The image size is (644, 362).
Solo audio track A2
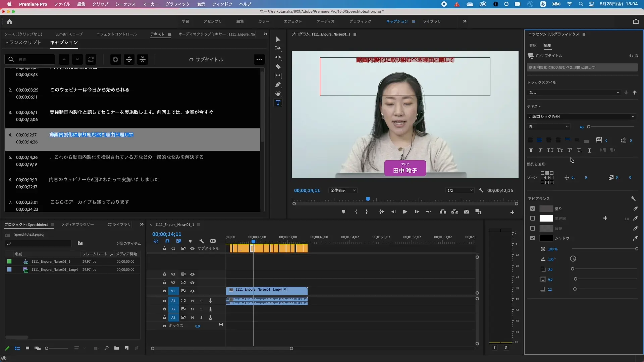point(201,309)
